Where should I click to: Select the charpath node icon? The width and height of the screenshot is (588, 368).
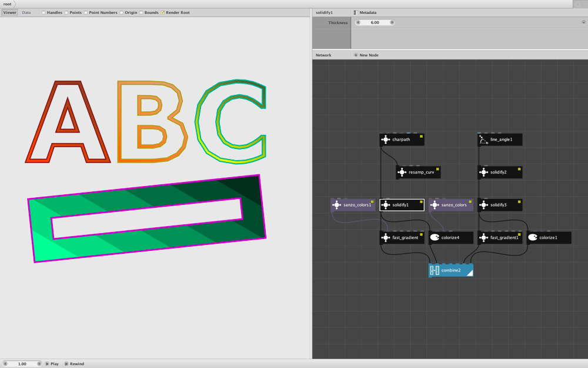(386, 140)
